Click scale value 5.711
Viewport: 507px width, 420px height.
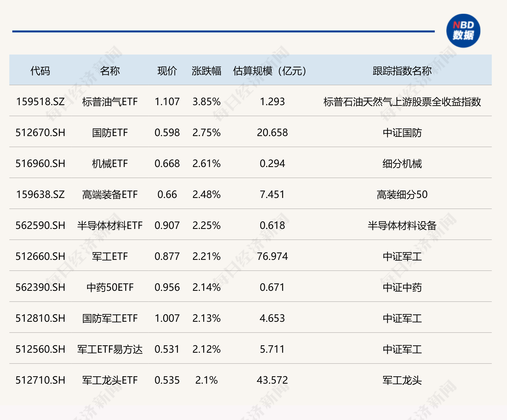coord(272,349)
